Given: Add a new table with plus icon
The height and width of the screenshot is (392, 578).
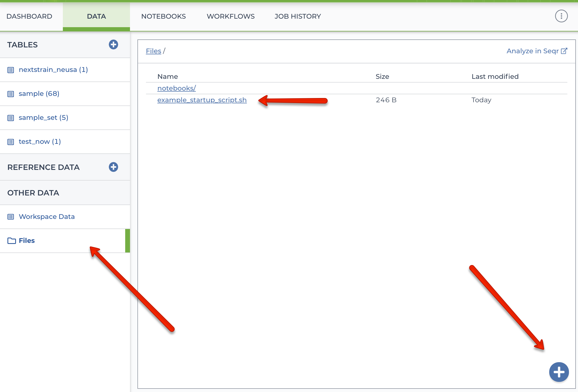Looking at the screenshot, I should (113, 44).
